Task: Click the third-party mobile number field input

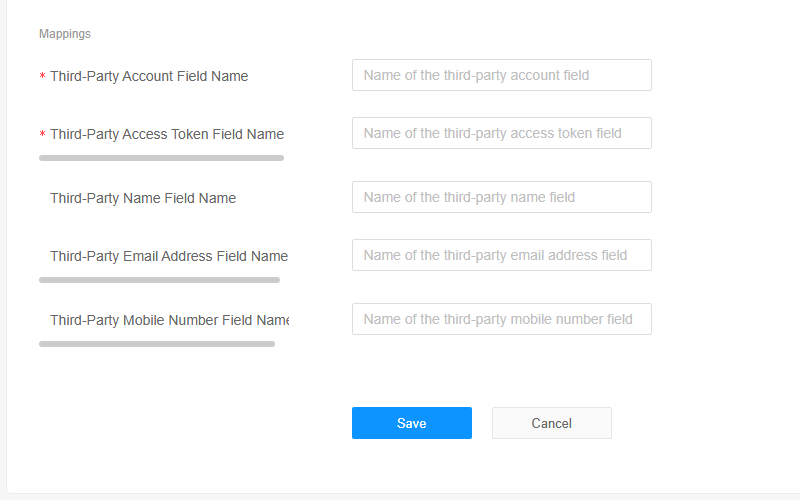Action: pyautogui.click(x=502, y=319)
